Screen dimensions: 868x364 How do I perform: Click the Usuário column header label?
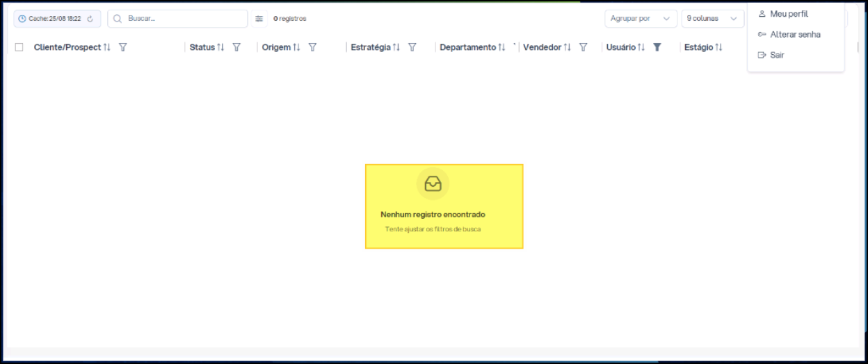coord(621,47)
